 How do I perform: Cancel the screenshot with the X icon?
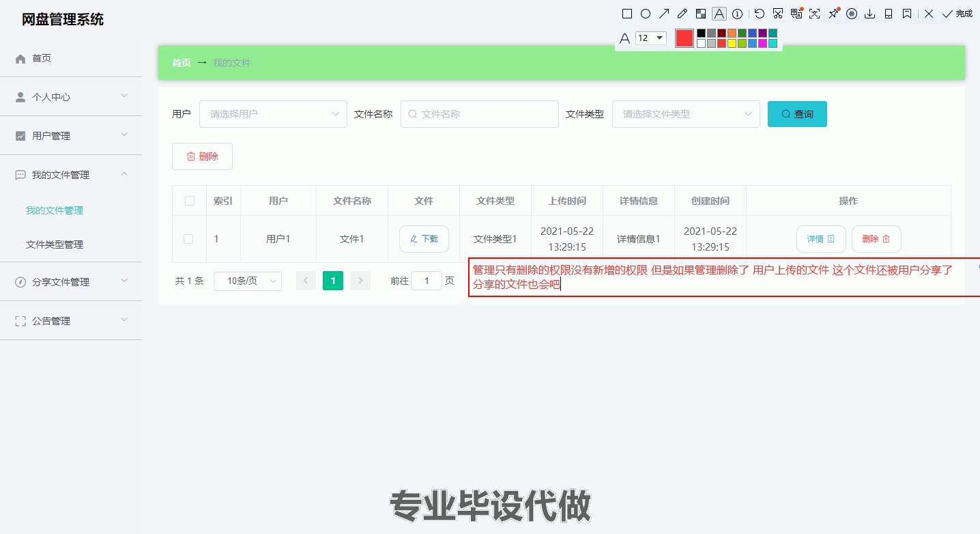tap(929, 14)
